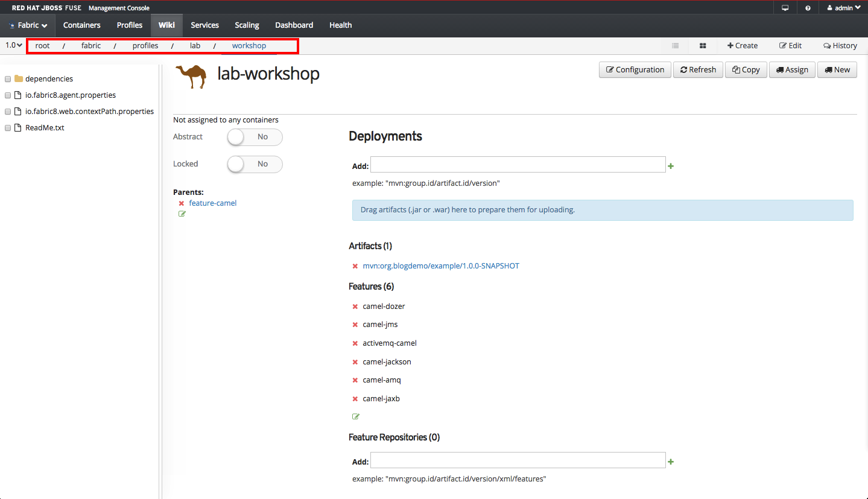The height and width of the screenshot is (499, 868).
Task: Remove the camel-amq feature with its red X
Action: coord(355,380)
